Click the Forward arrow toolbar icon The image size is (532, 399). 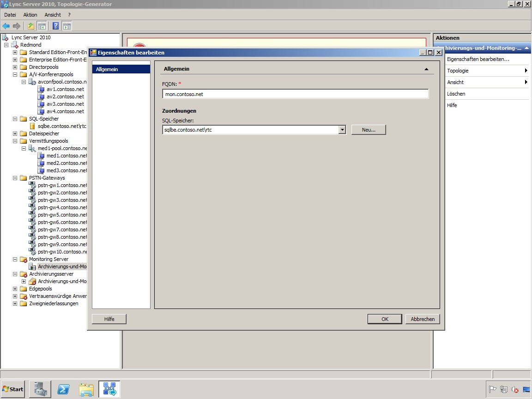tap(16, 26)
